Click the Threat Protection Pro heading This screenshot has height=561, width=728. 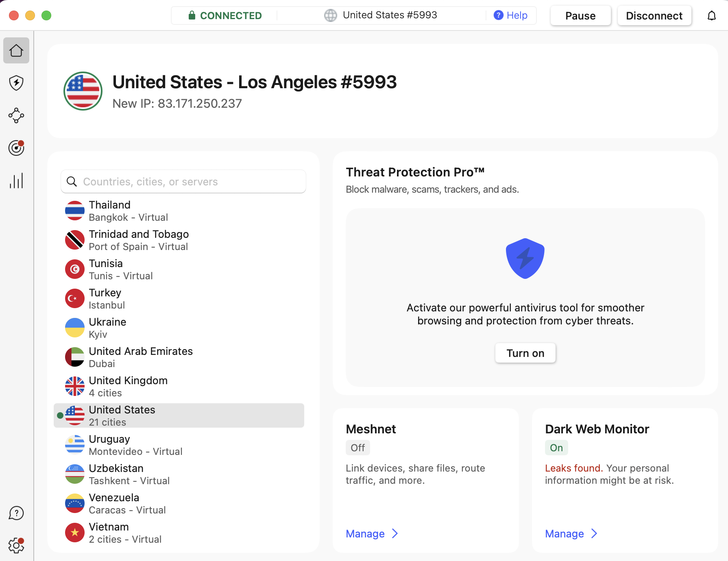[x=415, y=172]
